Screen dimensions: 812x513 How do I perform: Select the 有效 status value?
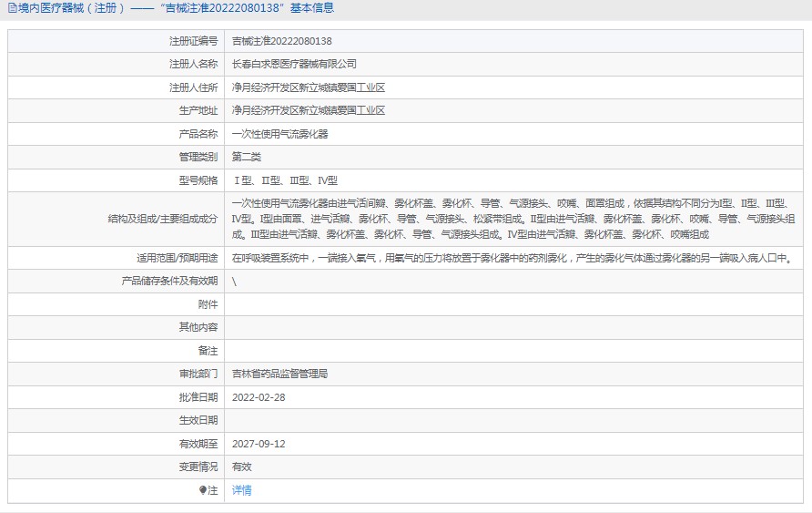coord(242,467)
